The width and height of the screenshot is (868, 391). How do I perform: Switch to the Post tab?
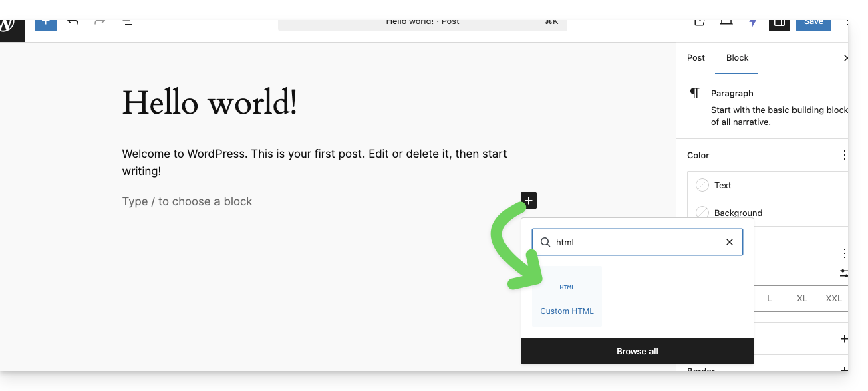pyautogui.click(x=696, y=58)
